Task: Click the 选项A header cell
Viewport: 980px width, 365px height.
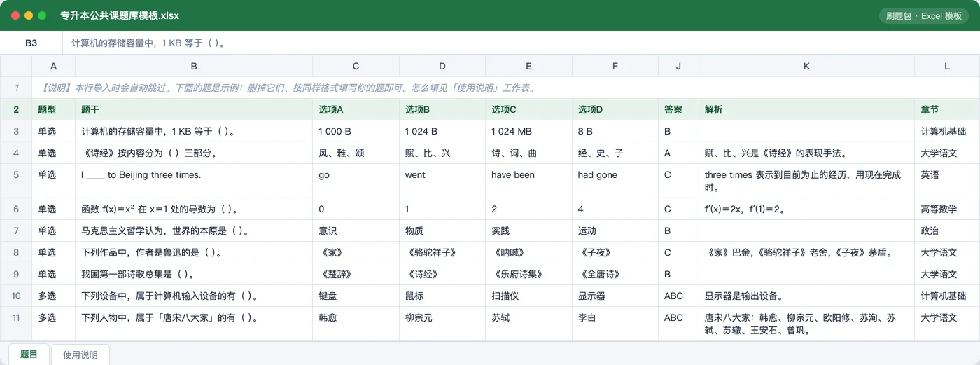Action: point(356,110)
